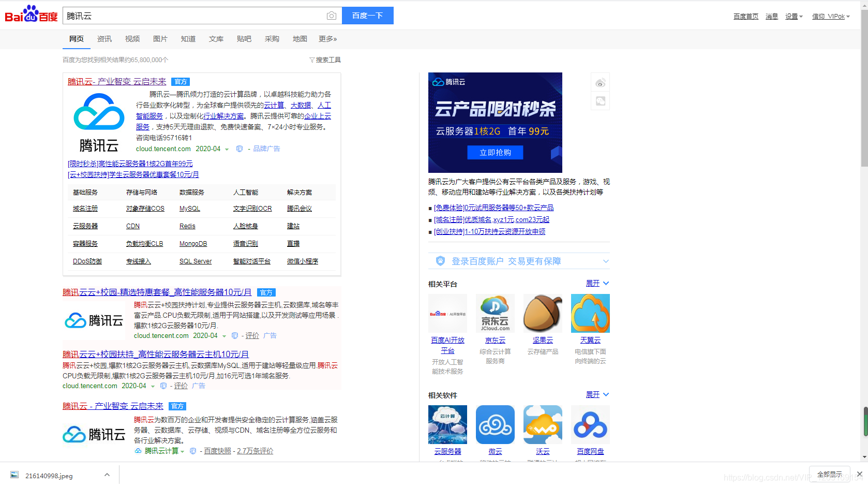
Task: Open the 微信小程序 link
Action: pyautogui.click(x=303, y=261)
